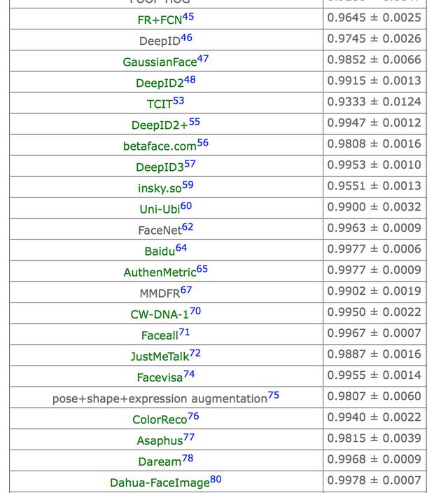Click footnote 62 next to FaceNet

point(188,227)
